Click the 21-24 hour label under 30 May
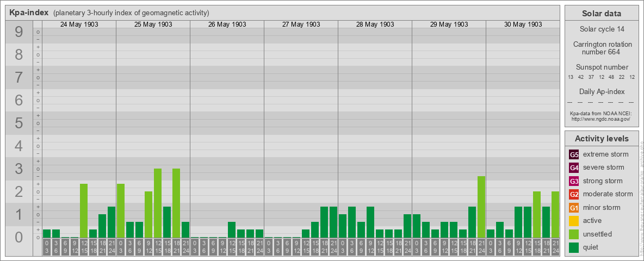 coord(555,247)
